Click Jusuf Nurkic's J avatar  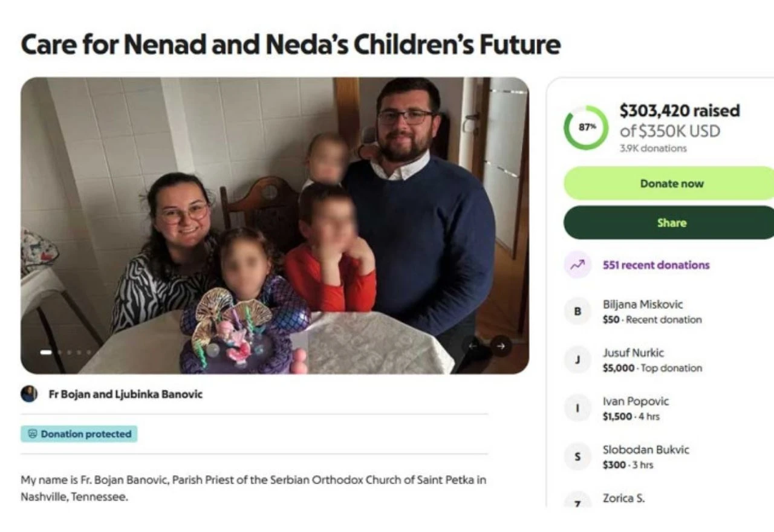577,360
